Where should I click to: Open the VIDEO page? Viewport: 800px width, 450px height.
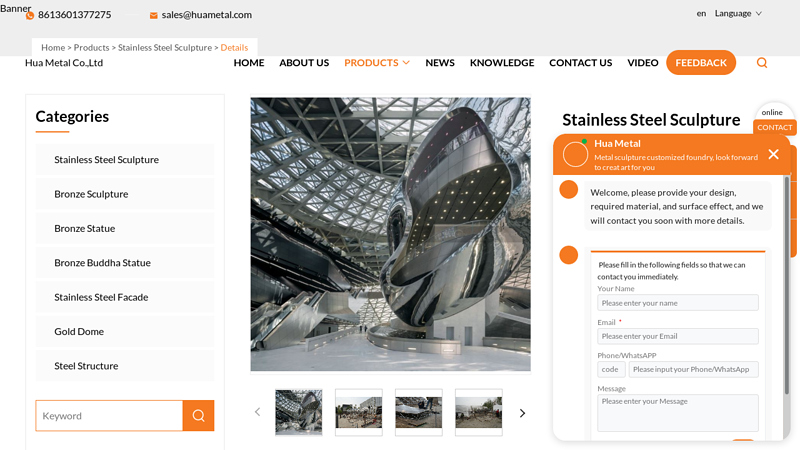pos(643,63)
